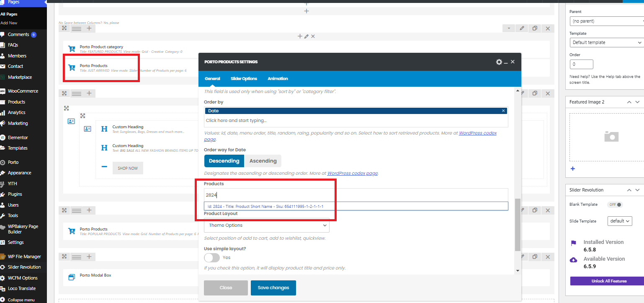Click the Featured Image 2 placeholder thumbnail
644x303 pixels.
pyautogui.click(x=611, y=136)
